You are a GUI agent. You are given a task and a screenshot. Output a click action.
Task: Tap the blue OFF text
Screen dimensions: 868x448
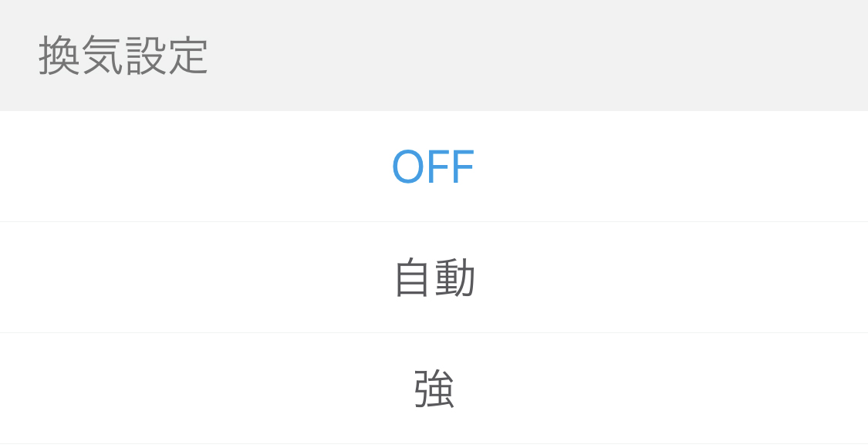[x=433, y=167]
